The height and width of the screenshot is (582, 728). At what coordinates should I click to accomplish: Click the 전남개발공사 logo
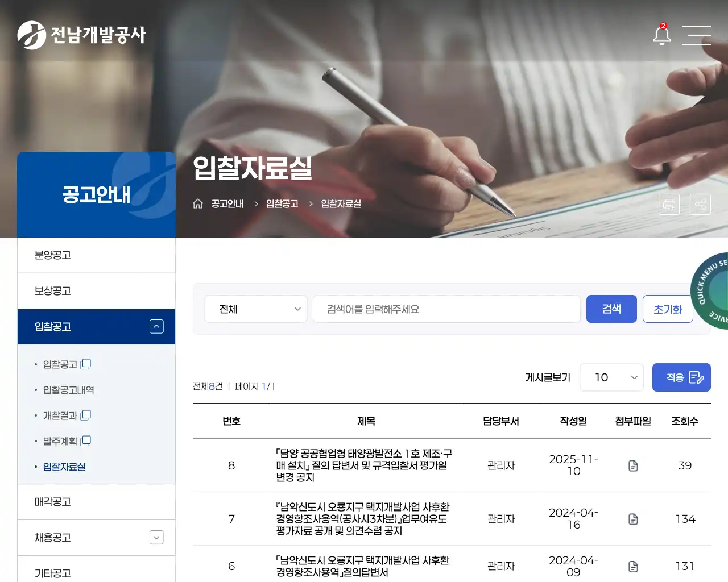click(81, 35)
